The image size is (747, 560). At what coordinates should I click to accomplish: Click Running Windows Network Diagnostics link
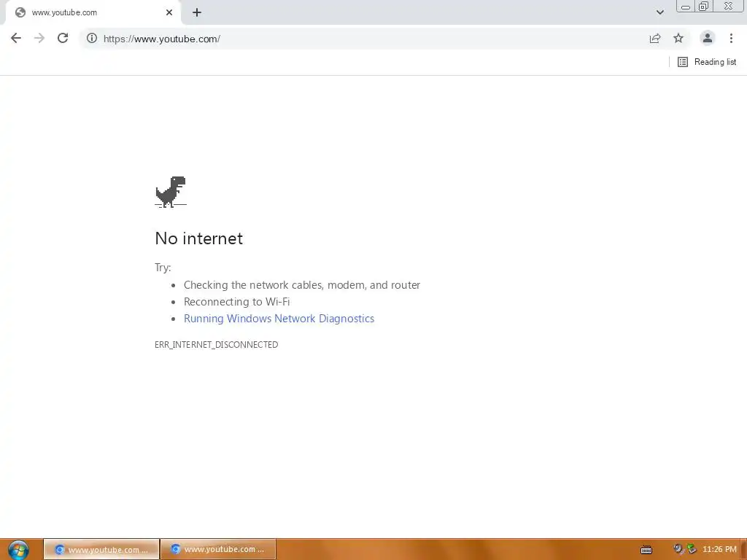point(279,319)
